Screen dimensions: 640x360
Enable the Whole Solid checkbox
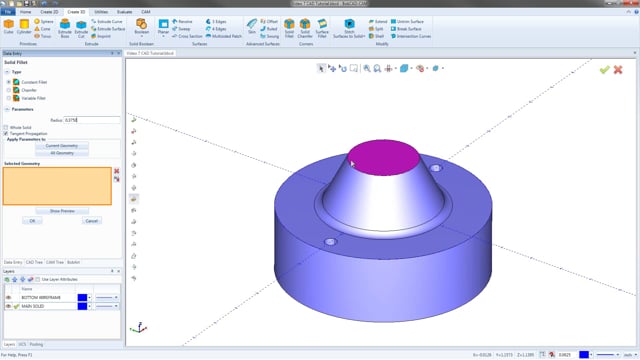coord(6,128)
